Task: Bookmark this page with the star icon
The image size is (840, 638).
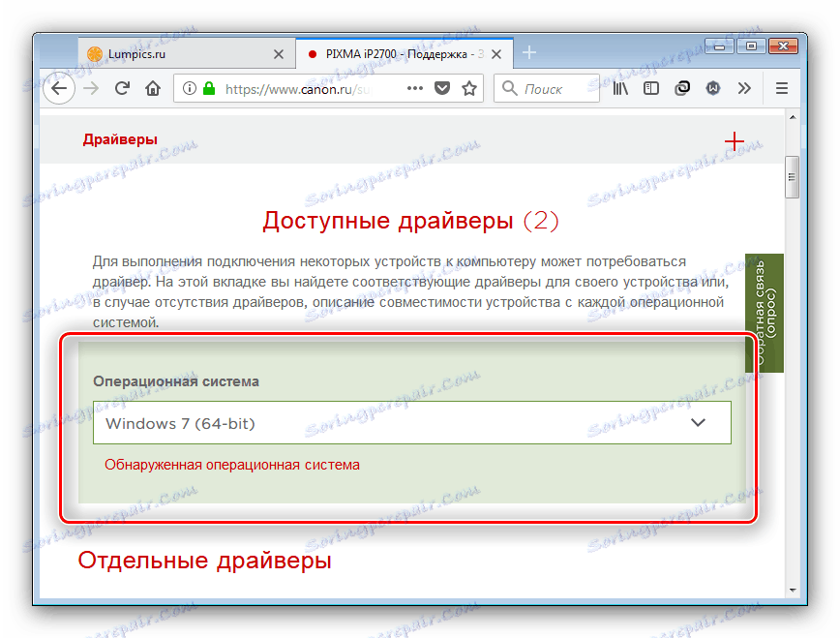Action: (469, 88)
